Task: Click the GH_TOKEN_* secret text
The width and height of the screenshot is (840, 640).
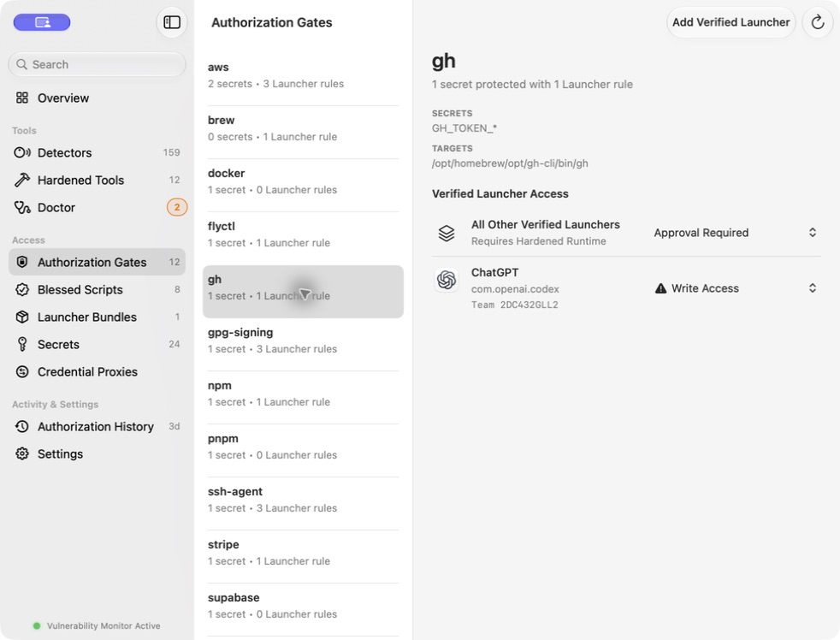Action: coord(464,128)
